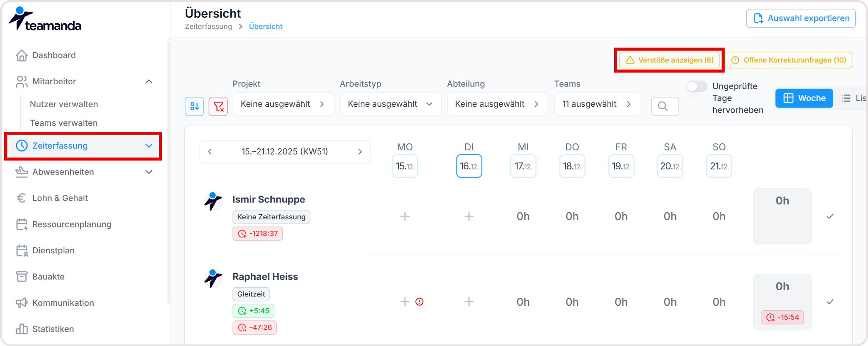Click Zeiterfassung breadcrumb link
This screenshot has height=346, width=868.
click(x=209, y=26)
